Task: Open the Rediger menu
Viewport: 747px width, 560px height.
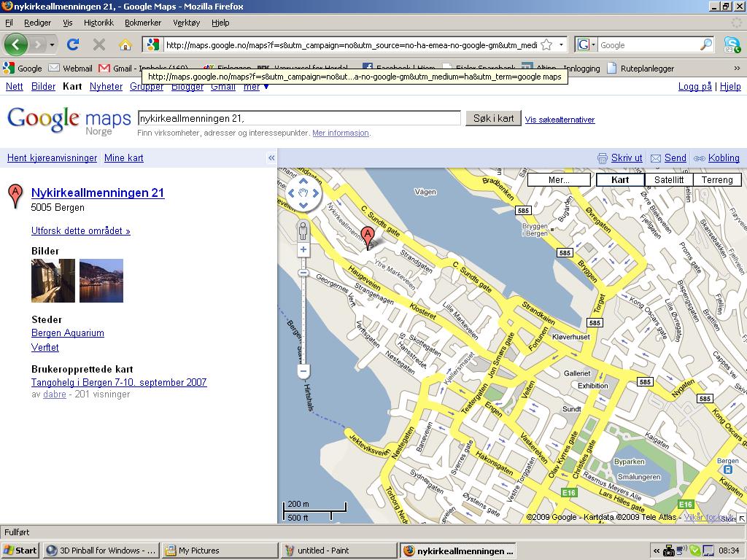Action: click(38, 23)
